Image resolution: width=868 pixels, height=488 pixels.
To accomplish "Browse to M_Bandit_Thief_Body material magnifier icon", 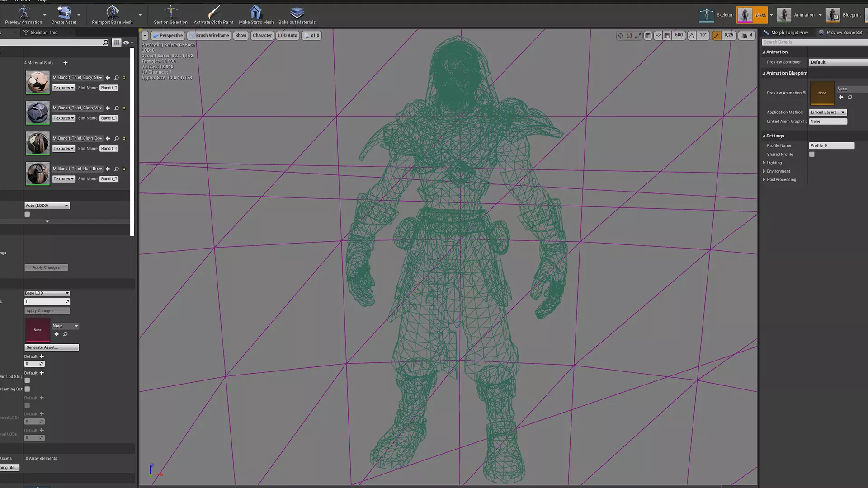I will click(x=117, y=78).
